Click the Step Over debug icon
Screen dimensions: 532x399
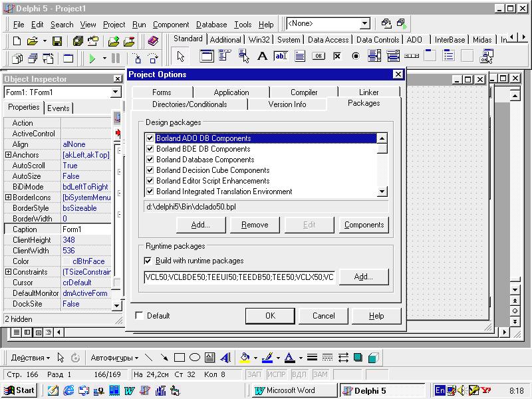click(x=153, y=59)
